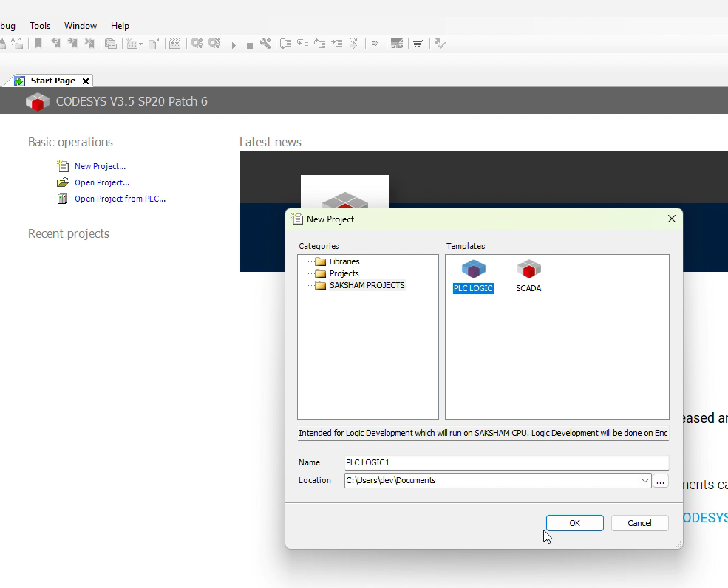Select the Projects category
Viewport: 728px width, 588px height.
point(344,273)
